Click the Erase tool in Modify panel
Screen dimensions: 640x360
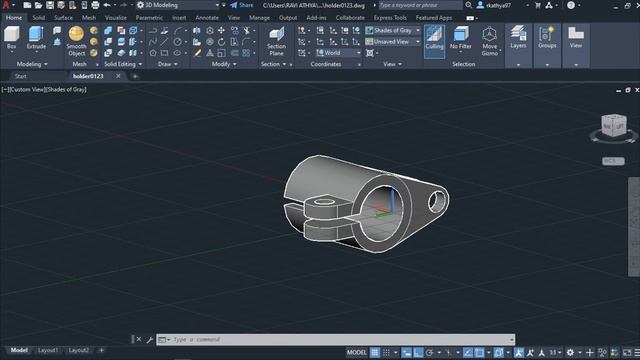[198, 53]
